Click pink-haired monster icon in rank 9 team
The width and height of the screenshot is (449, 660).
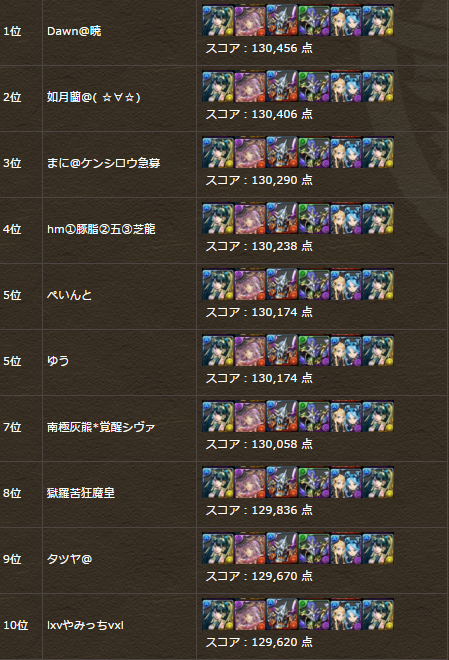pos(250,548)
